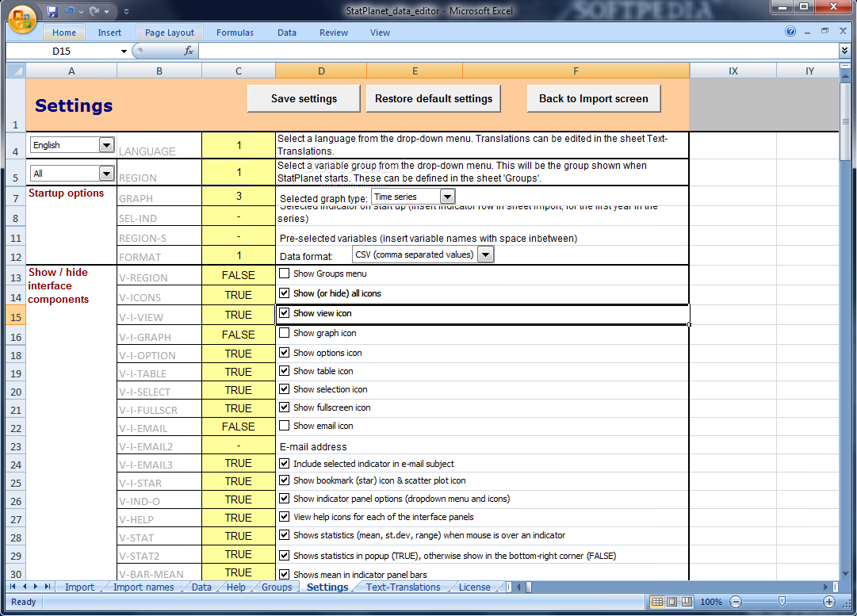This screenshot has height=616, width=857.
Task: Click the formula bar input field
Action: (518, 51)
